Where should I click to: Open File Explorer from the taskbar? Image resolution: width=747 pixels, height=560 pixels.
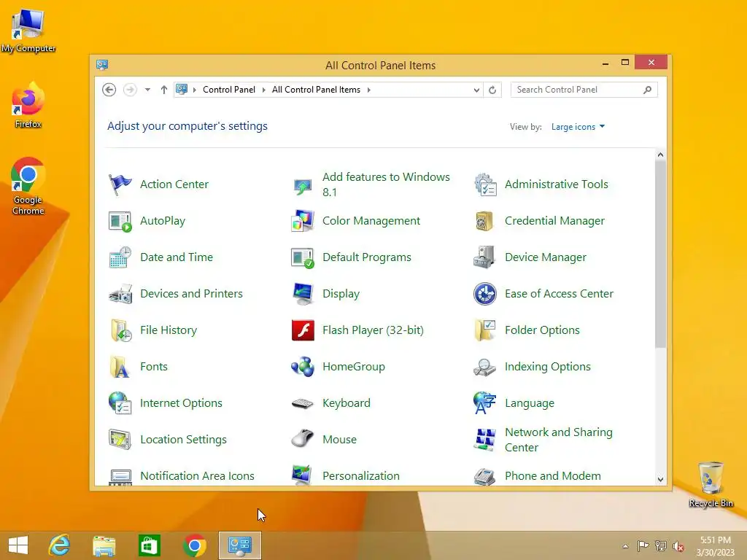coord(104,545)
